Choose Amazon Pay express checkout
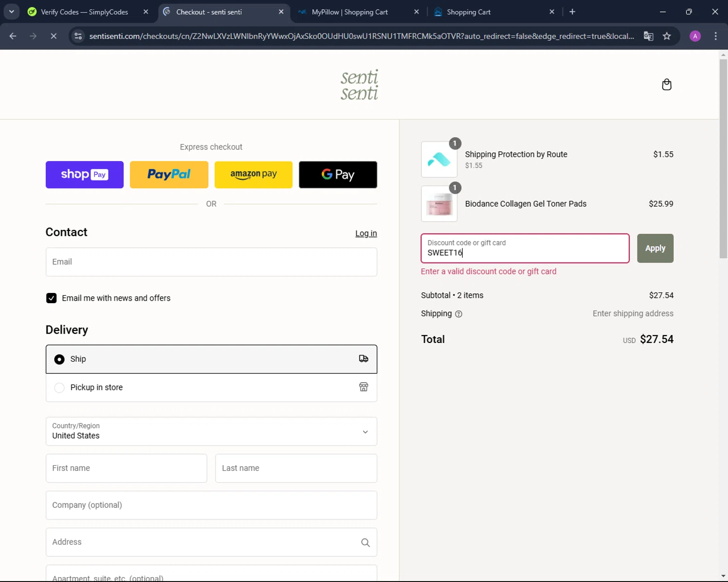The image size is (728, 582). coord(253,175)
